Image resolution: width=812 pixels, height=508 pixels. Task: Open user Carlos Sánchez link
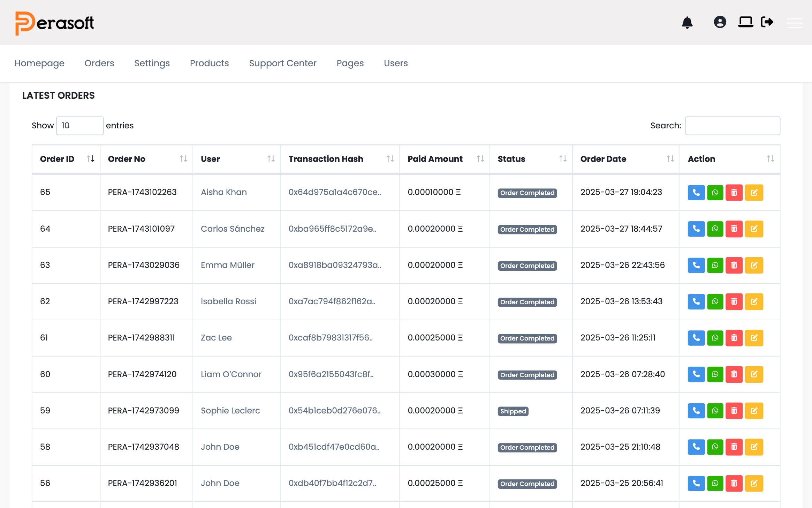click(x=233, y=229)
